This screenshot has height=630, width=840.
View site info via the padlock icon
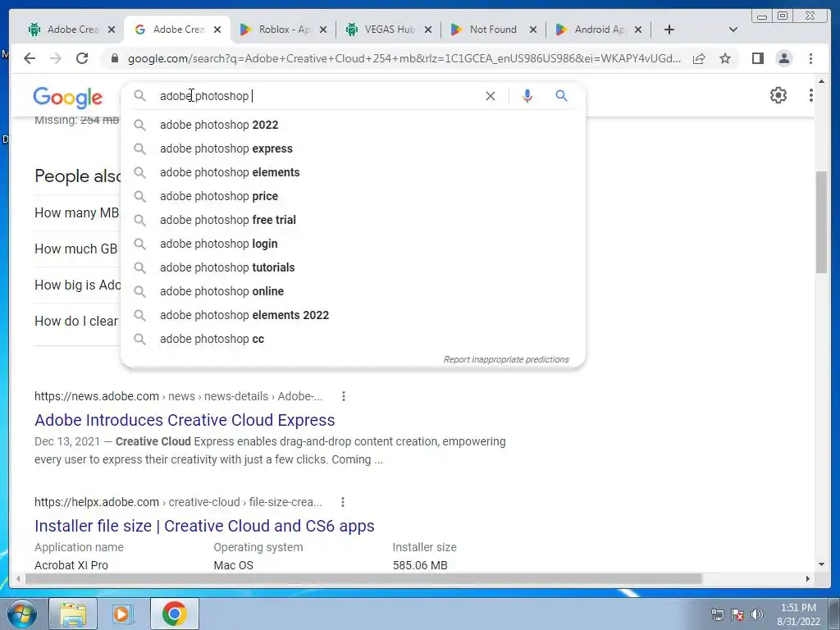pyautogui.click(x=115, y=58)
